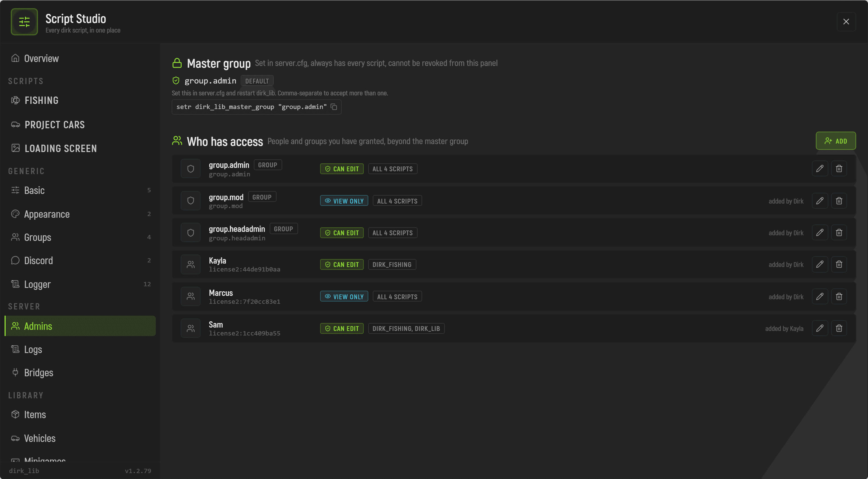Open the Bridges page

click(80, 373)
